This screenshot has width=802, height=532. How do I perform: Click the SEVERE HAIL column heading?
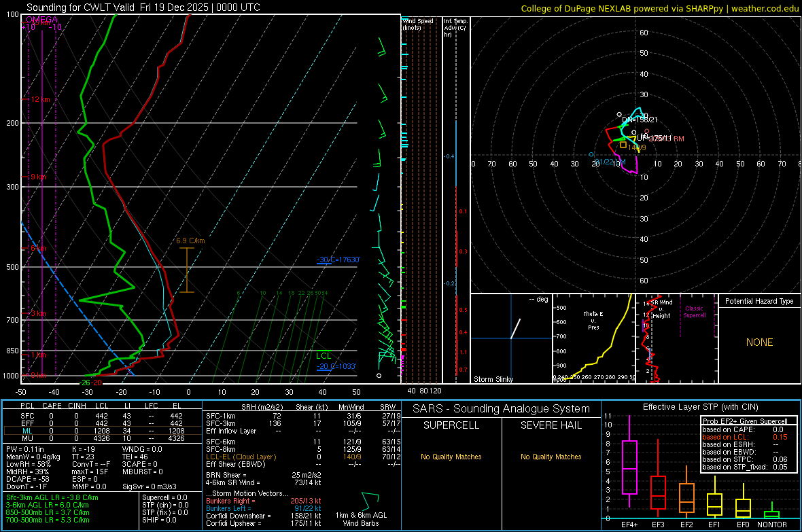click(x=551, y=425)
